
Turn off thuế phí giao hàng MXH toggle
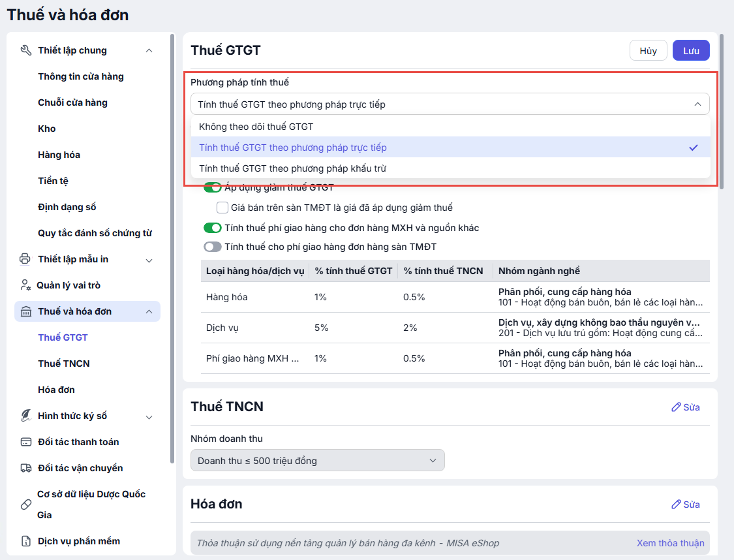213,228
